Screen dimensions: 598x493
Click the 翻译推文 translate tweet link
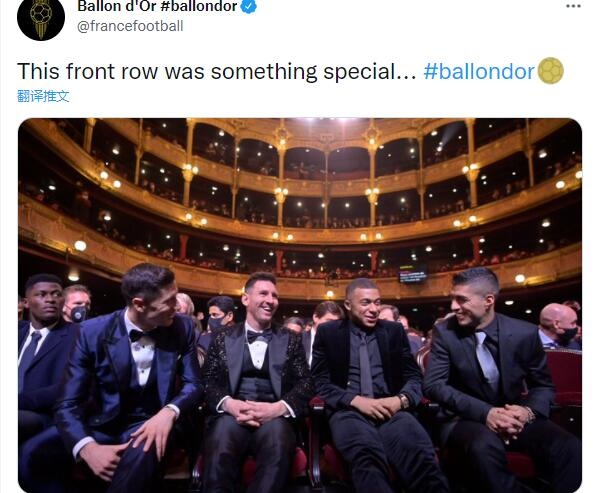tap(43, 96)
